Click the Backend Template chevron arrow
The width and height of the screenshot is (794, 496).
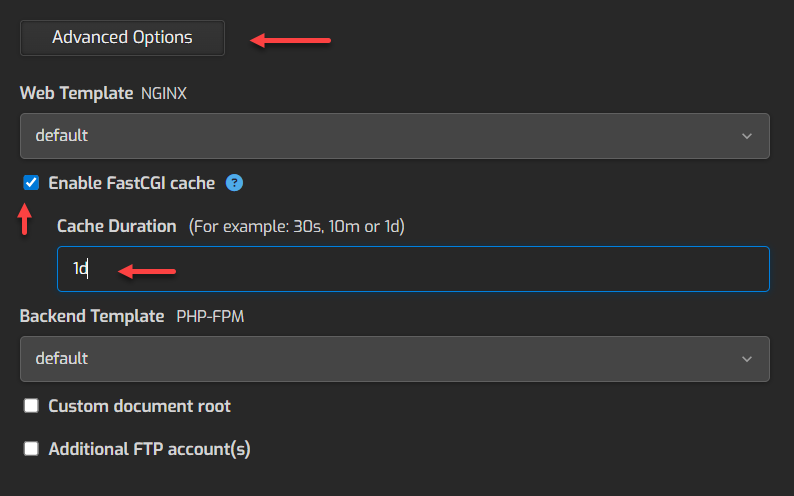pos(747,359)
